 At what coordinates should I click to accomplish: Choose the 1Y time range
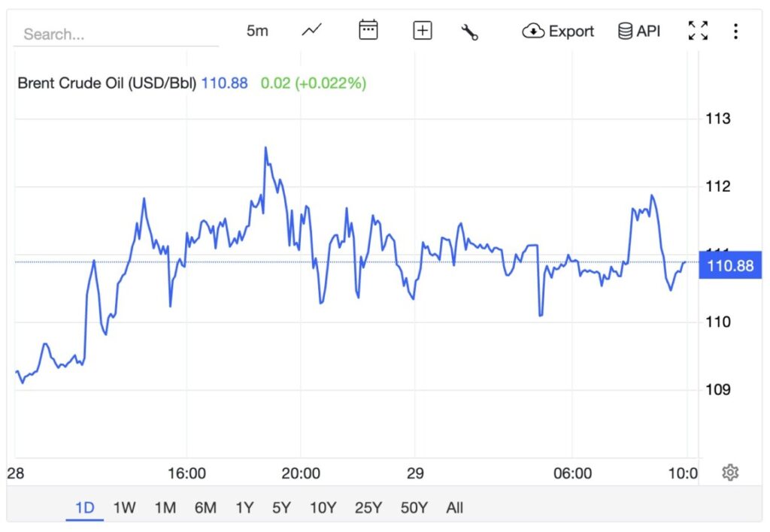pos(244,508)
